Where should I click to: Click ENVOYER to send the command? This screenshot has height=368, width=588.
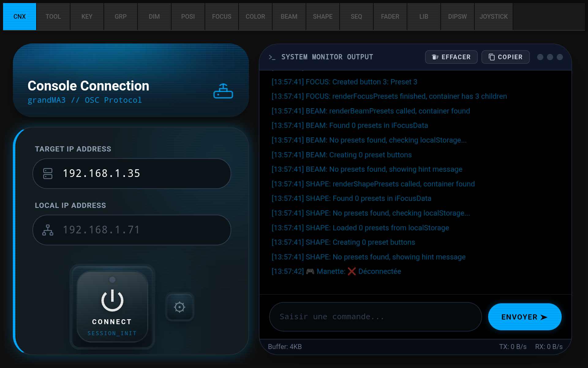coord(525,317)
